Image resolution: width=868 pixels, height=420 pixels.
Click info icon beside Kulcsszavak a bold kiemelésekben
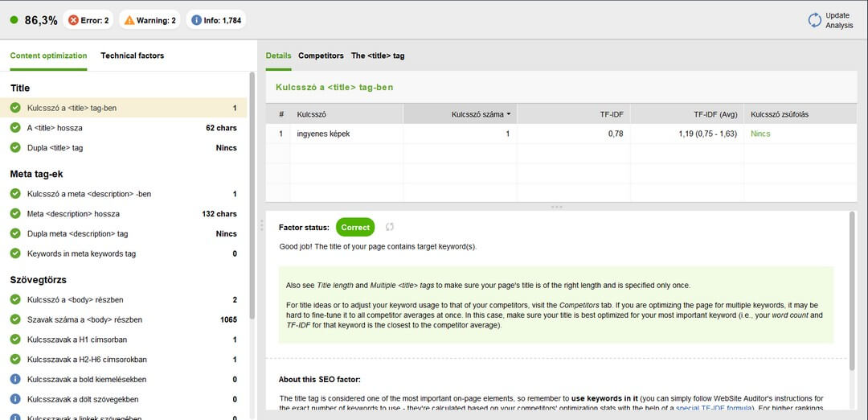point(15,380)
